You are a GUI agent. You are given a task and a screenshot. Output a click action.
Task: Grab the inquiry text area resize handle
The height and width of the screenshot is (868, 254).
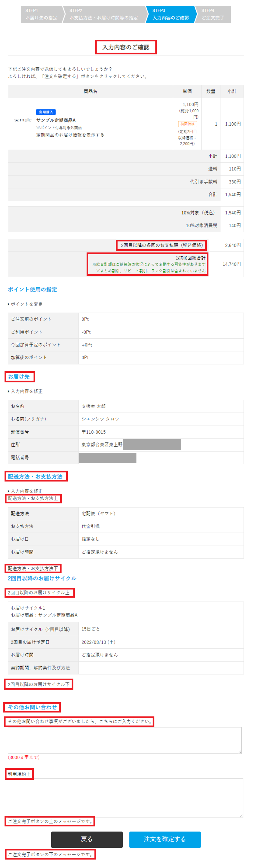pos(240,752)
